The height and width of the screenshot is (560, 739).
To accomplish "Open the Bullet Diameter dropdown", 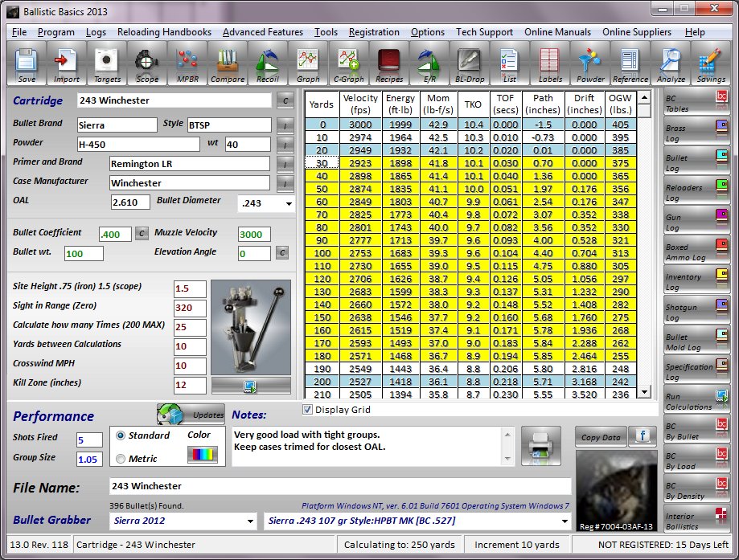I will coord(288,204).
